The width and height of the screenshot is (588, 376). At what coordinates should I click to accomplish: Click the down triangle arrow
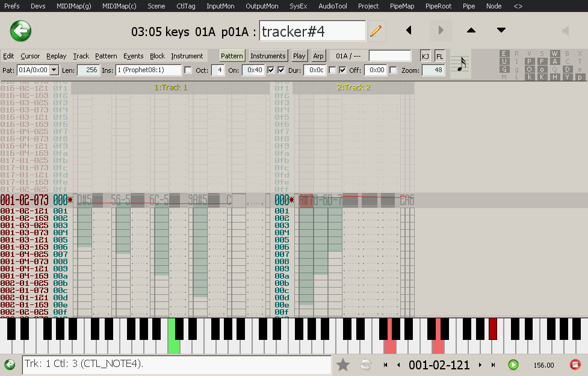pyautogui.click(x=501, y=31)
